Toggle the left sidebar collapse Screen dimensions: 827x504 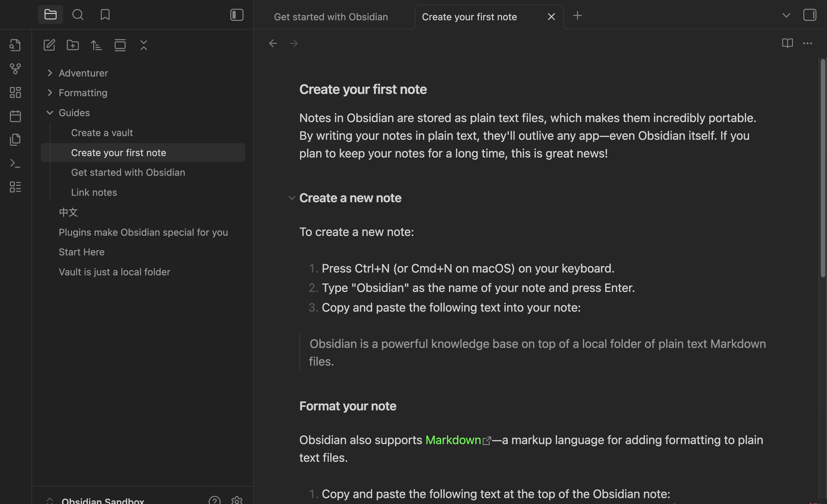click(x=237, y=15)
